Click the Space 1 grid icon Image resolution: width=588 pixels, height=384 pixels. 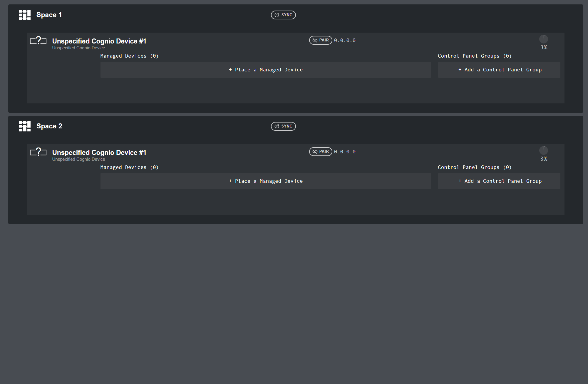[25, 15]
